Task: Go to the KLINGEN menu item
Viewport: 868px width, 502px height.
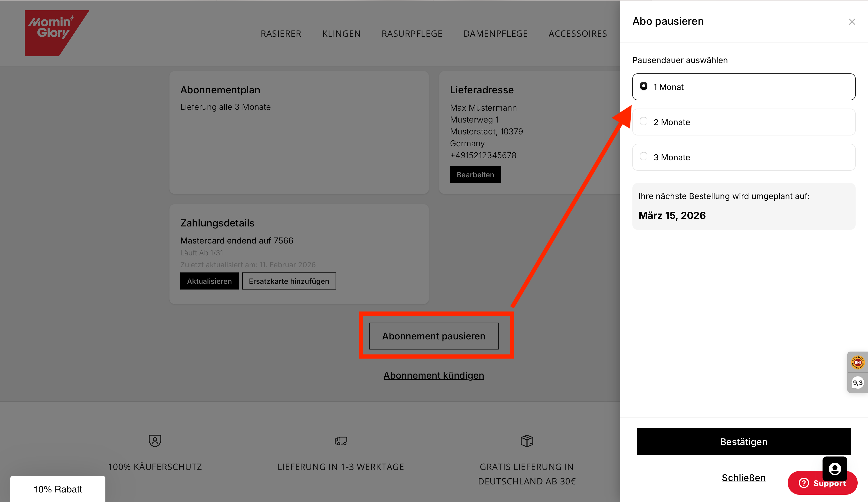Action: 341,33
